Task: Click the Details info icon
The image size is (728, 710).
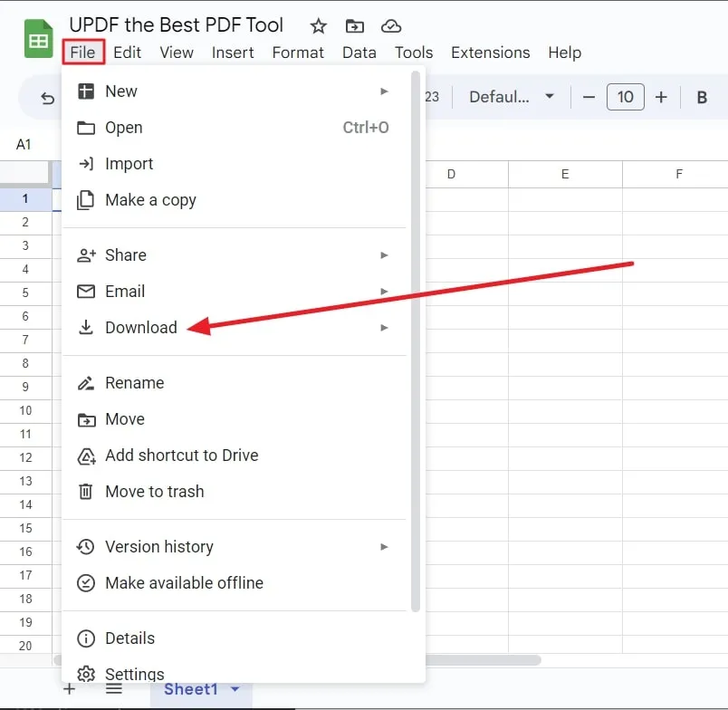Action: (x=86, y=638)
